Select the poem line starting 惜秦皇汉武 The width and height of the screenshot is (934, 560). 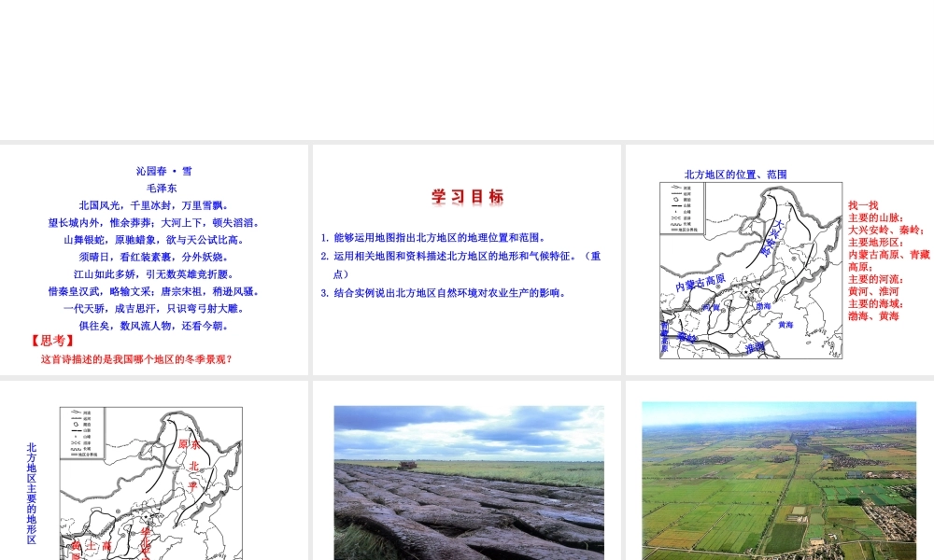pos(154,291)
